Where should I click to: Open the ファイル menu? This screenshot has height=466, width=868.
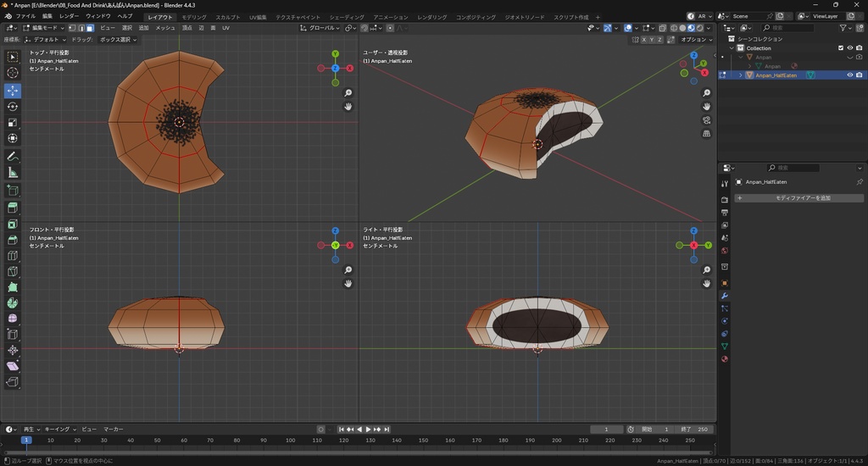click(x=25, y=16)
